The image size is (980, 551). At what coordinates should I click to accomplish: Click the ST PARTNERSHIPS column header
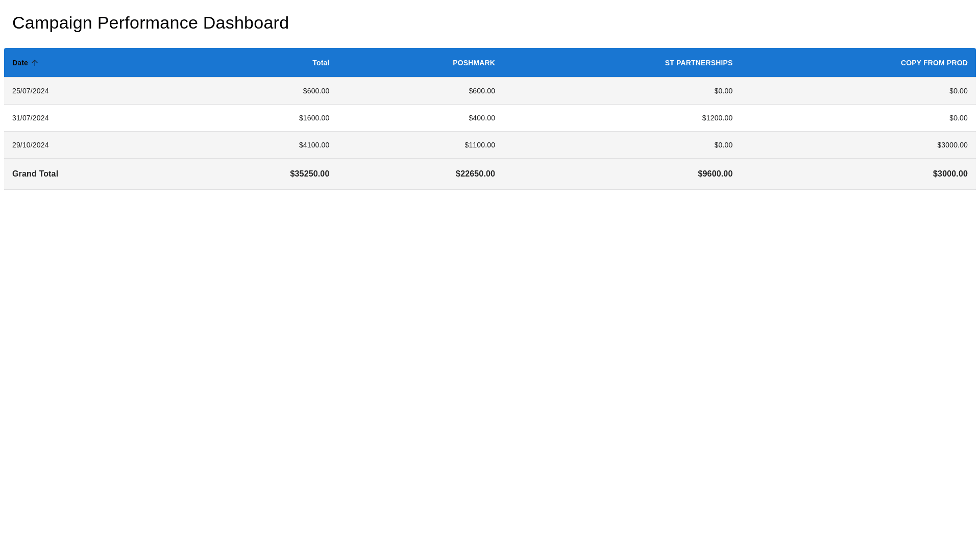pos(698,63)
